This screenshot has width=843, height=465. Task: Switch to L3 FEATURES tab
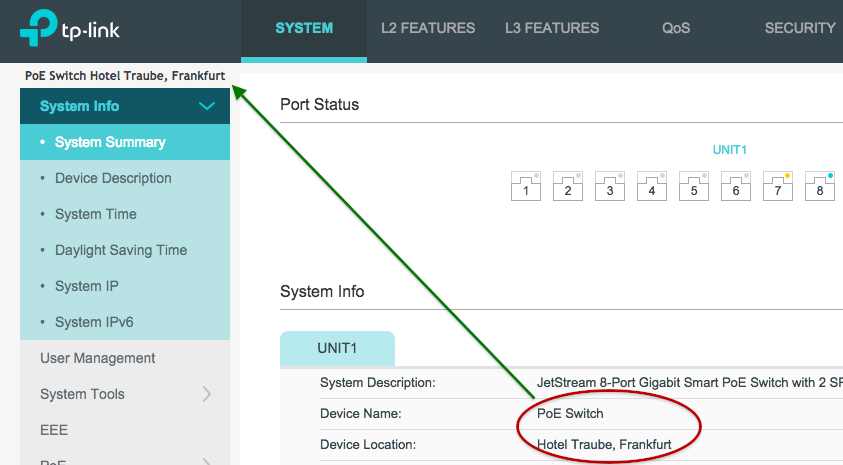(552, 28)
